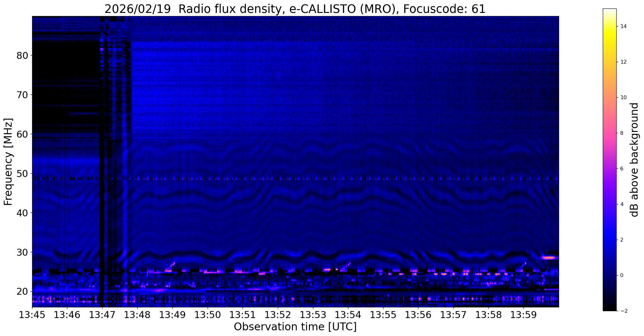Click the colorbar tick value 4

621,204
